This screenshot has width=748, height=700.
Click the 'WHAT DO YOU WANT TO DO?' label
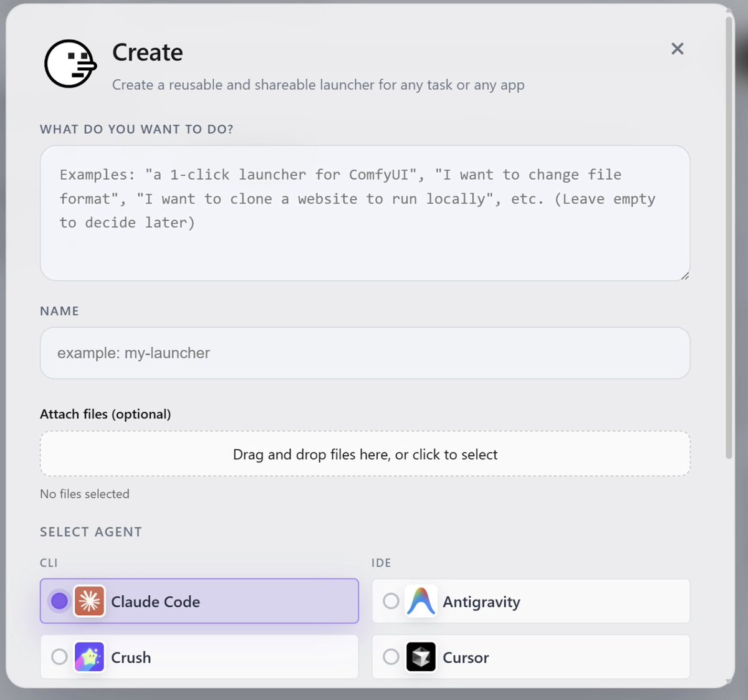(137, 129)
